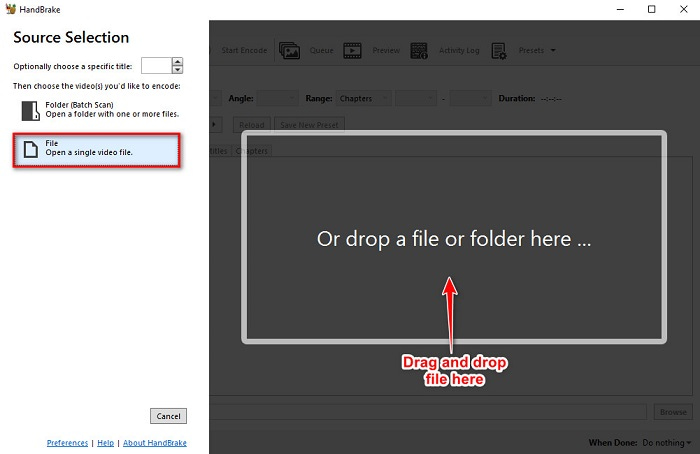Switch to the Chapters tab
This screenshot has width=700, height=454.
click(x=252, y=151)
